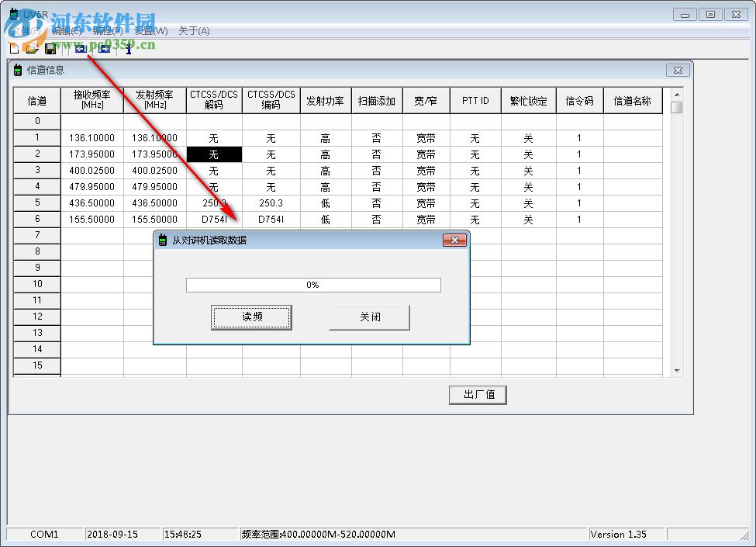Click signal code cell 1 in channel 5
756x547 pixels.
[579, 203]
